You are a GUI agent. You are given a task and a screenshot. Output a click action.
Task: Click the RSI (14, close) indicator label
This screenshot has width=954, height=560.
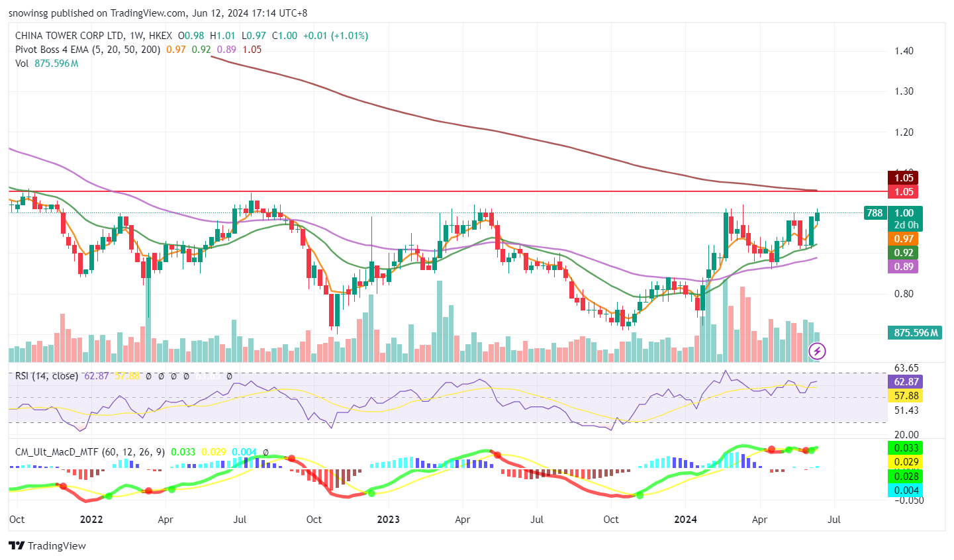[x=46, y=376]
